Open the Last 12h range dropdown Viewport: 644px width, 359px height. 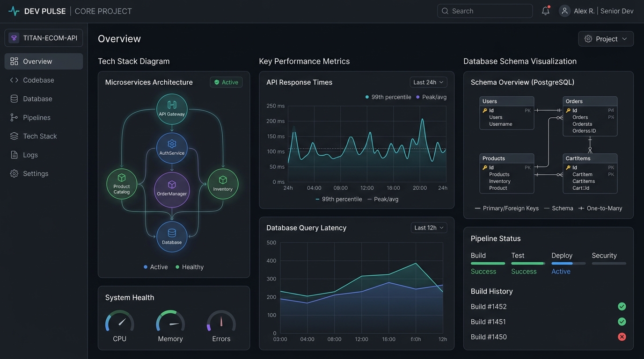(x=429, y=228)
